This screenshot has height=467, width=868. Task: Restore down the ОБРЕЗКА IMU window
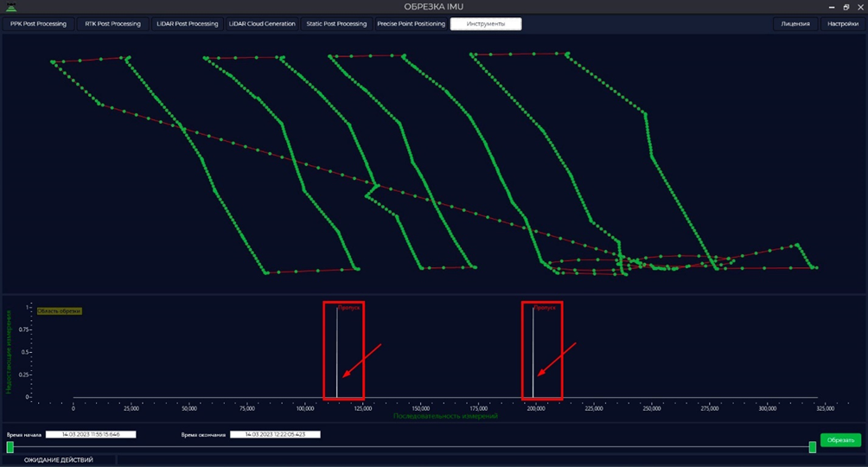point(846,7)
